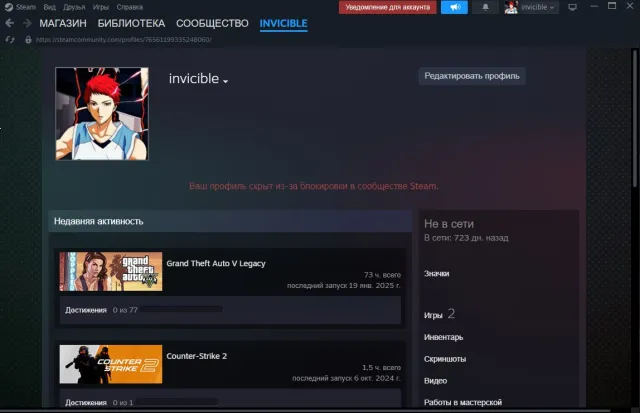This screenshot has height=413, width=640.
Task: Open Достижения 0 из 1 for Counter-Strike 2
Action: (x=99, y=402)
